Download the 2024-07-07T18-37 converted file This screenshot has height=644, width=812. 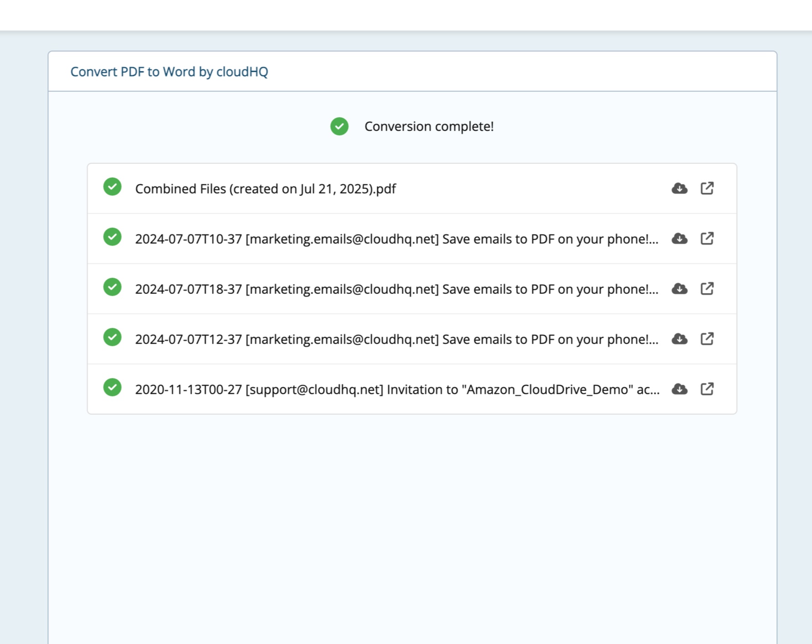[679, 289]
